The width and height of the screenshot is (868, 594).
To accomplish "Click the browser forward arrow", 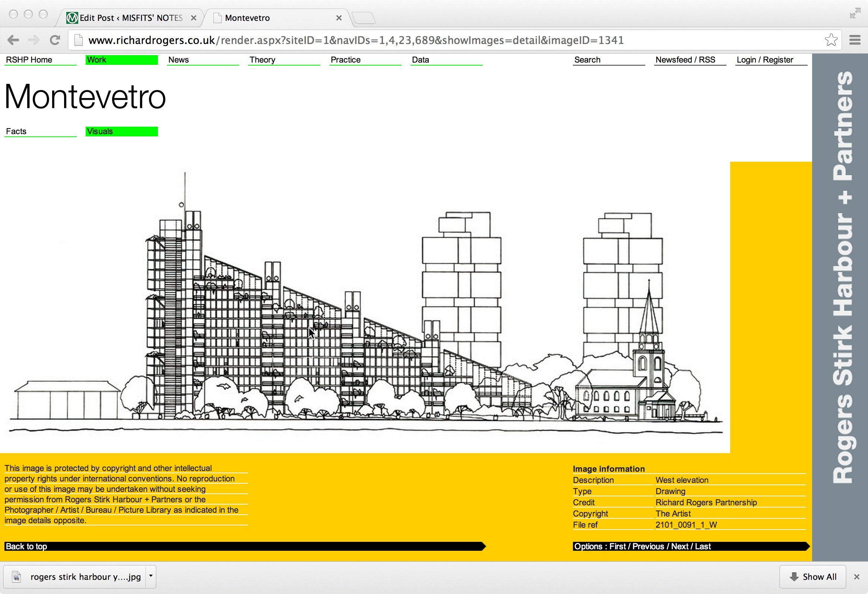I will tap(34, 40).
